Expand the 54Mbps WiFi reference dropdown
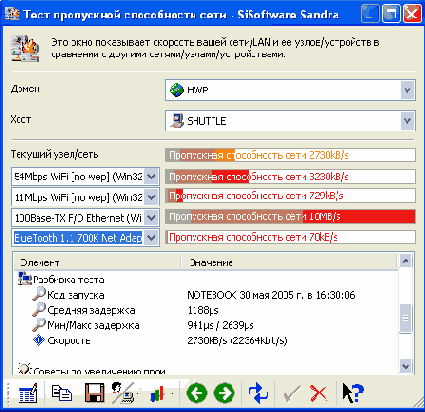Screen dimensions: 425x412 coord(151,176)
